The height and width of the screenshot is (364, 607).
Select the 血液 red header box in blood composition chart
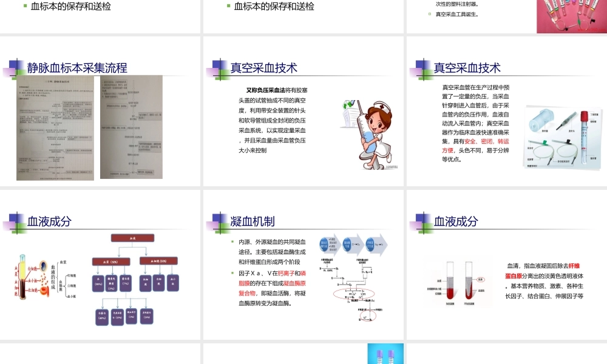point(134,238)
